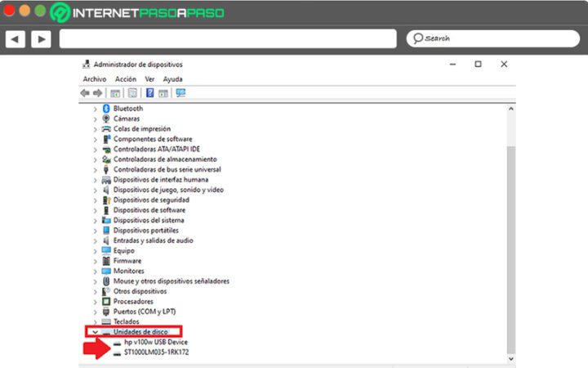Click the Procesadores category icon
Screen dimensions: 588x368
coord(106,301)
